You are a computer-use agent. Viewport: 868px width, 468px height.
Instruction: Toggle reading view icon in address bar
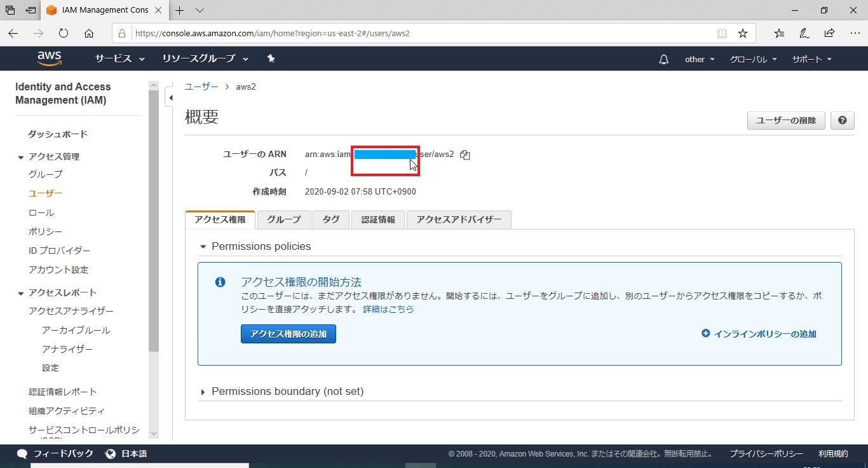pos(722,33)
